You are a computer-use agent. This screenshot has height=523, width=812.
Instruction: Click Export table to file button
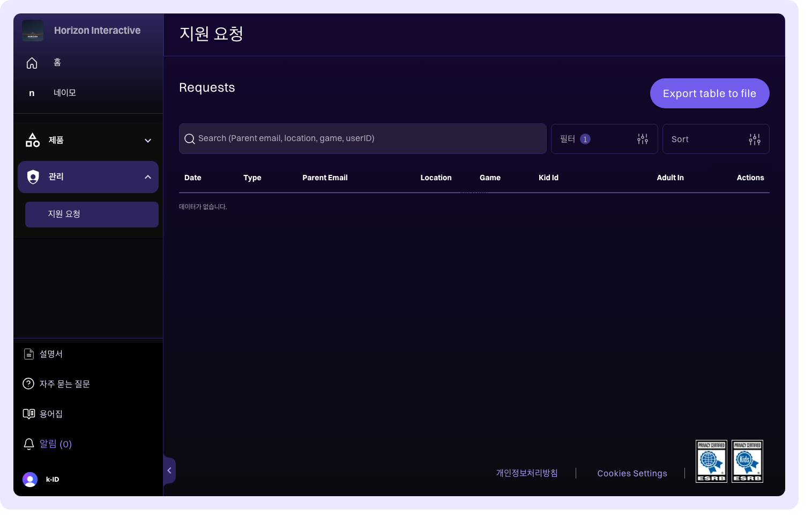[710, 93]
